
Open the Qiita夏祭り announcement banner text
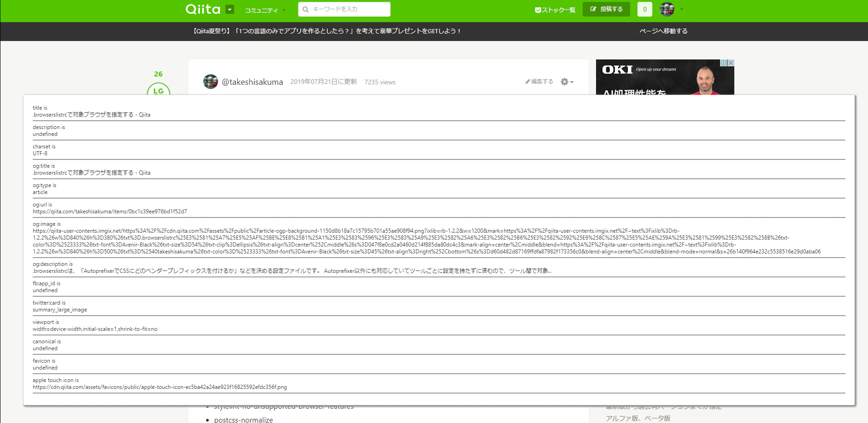(x=326, y=31)
